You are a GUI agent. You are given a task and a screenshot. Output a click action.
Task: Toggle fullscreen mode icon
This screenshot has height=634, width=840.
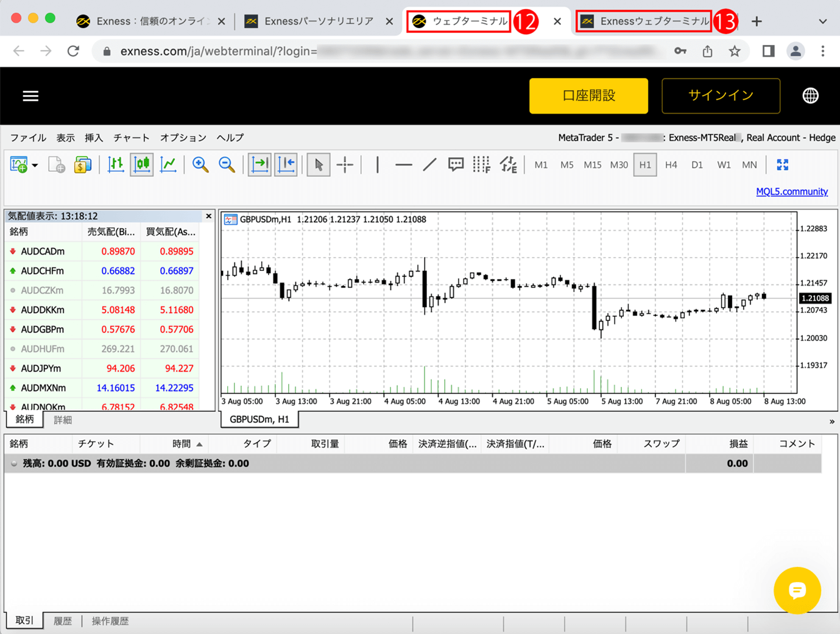tap(782, 164)
